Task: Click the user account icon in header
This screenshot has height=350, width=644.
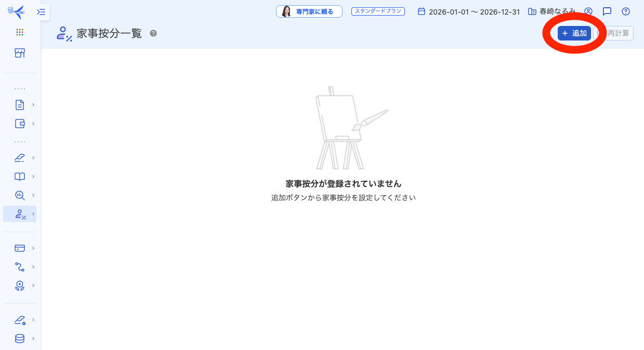Action: coord(588,11)
